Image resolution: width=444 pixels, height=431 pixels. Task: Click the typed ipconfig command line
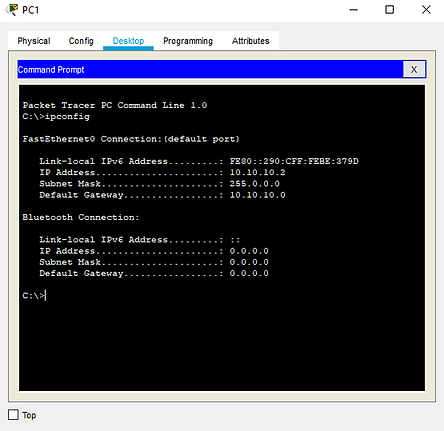tap(56, 117)
